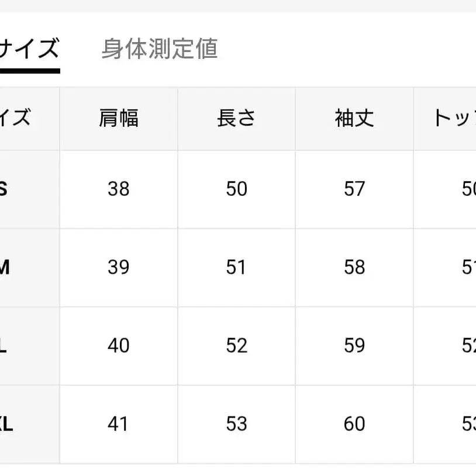
Task: Click the 袖丈 value 58 for size M
Action: pos(354,267)
